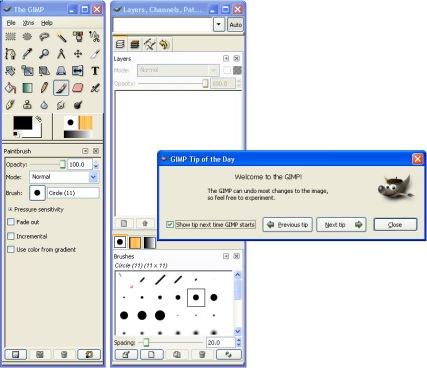Activate the Move tool

point(78,54)
